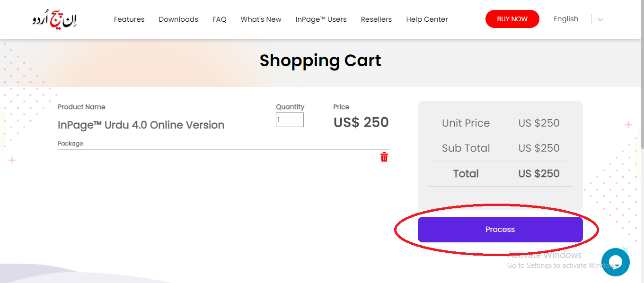Navigate to What's New

(x=261, y=19)
